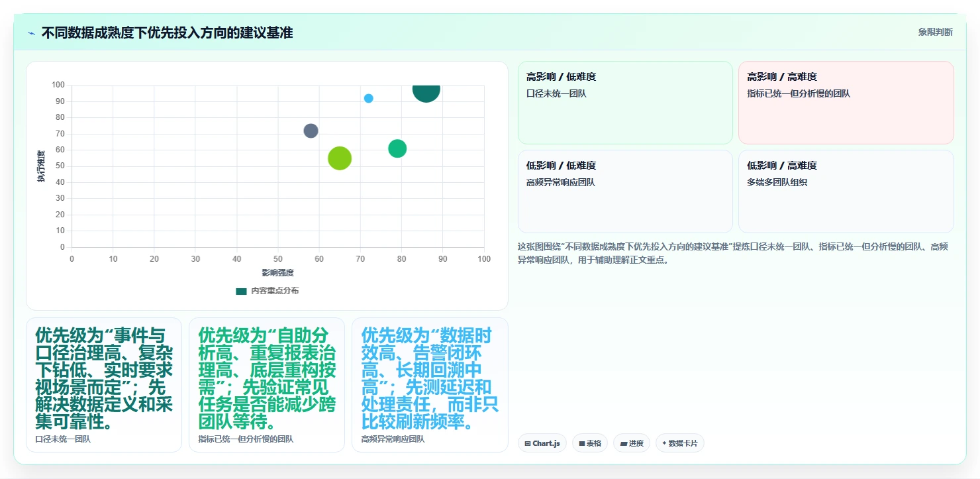Click the legend label 内容重点分布
Screen dimensions: 980x479
pos(275,291)
